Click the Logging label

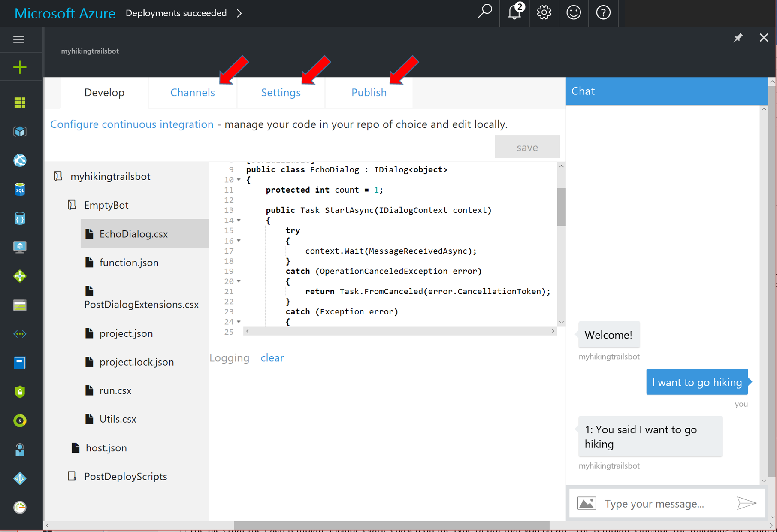tap(230, 358)
